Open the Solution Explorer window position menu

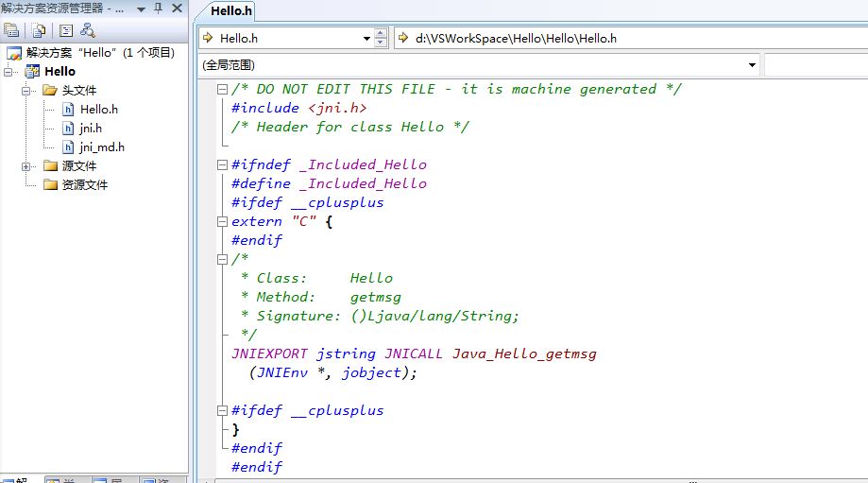click(x=141, y=9)
